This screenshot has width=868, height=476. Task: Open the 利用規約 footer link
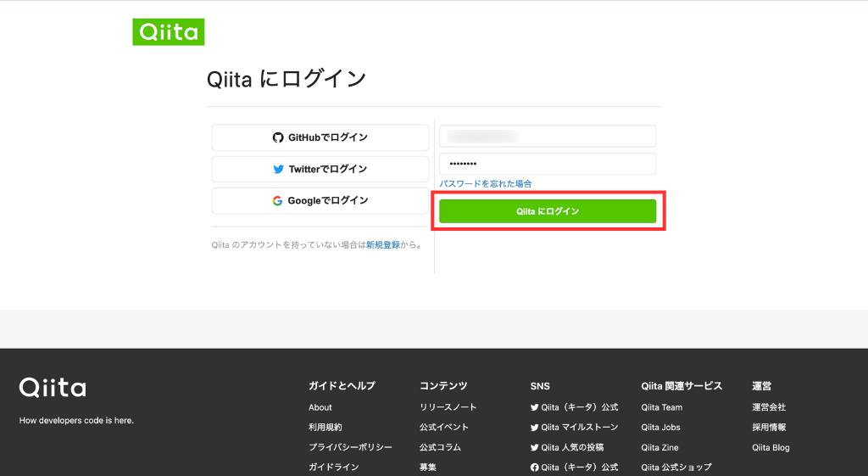[x=325, y=428]
